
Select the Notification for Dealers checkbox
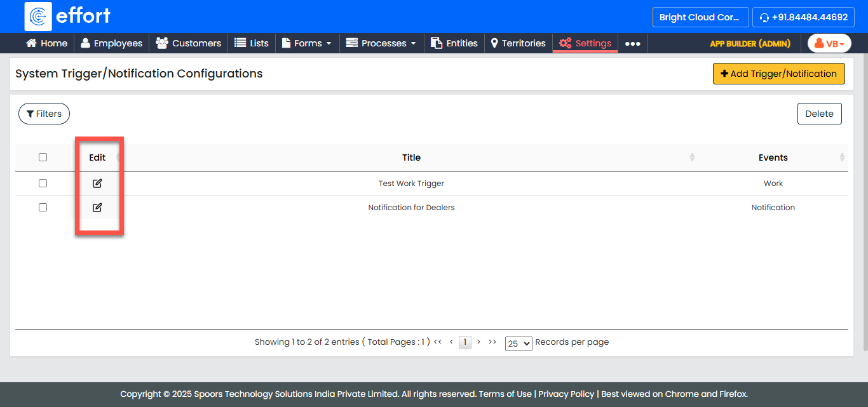pos(43,208)
